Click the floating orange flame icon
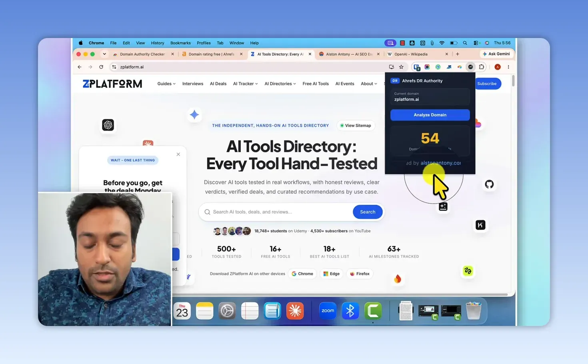The width and height of the screenshot is (588, 364). (x=398, y=279)
